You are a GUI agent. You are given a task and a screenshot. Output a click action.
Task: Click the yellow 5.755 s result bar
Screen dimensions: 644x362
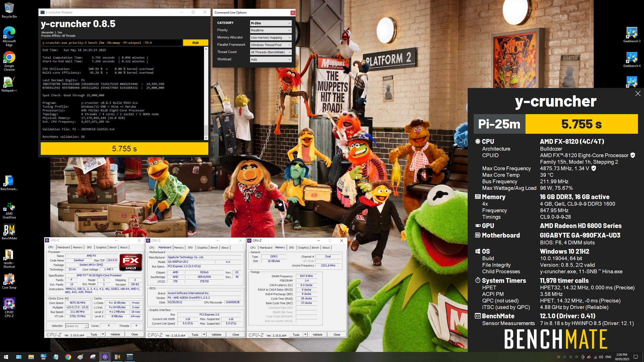coord(125,149)
